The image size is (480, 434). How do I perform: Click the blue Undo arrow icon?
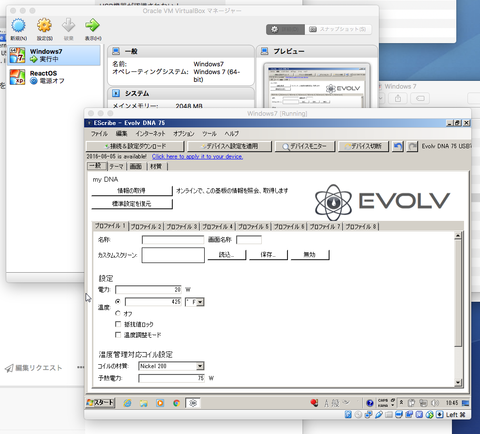(398, 146)
